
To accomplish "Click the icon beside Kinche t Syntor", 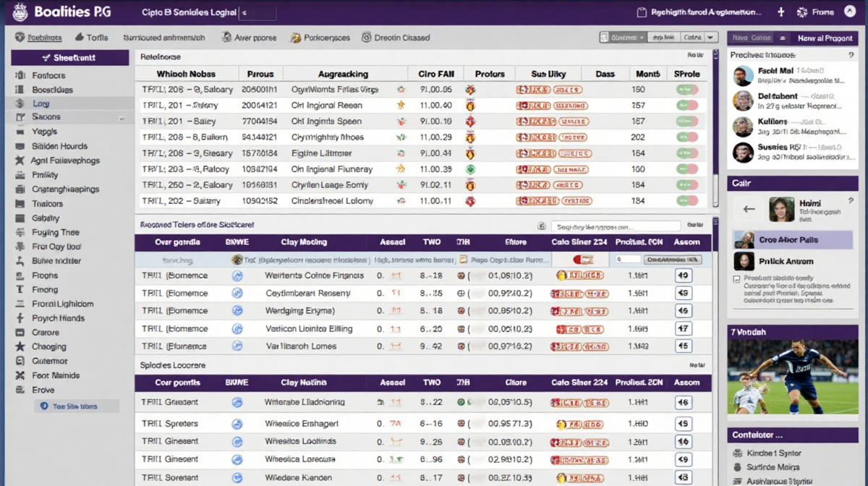I will (x=737, y=453).
